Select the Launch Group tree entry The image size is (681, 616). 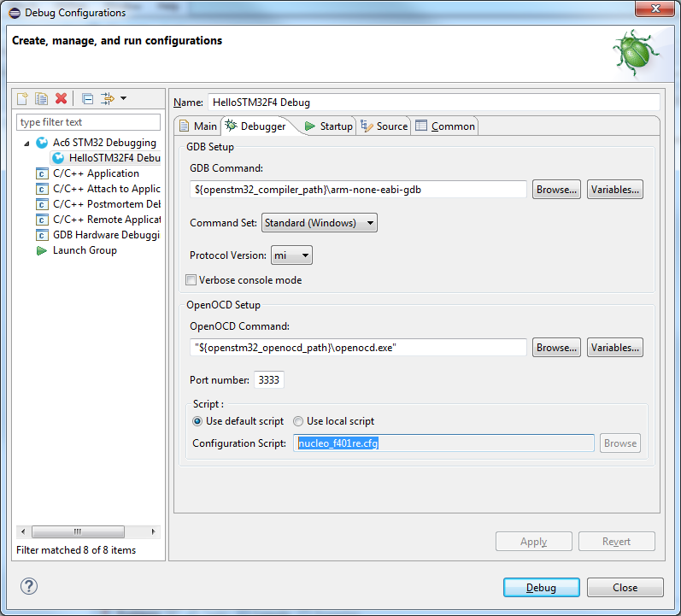85,250
